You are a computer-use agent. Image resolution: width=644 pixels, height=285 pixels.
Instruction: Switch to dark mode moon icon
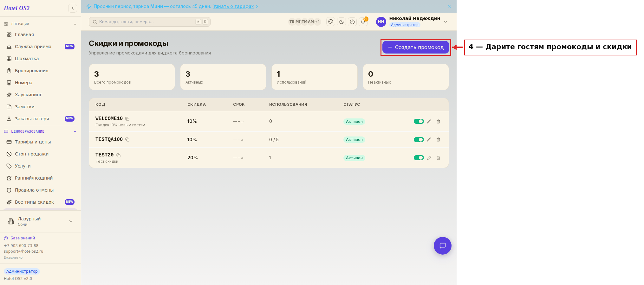342,22
